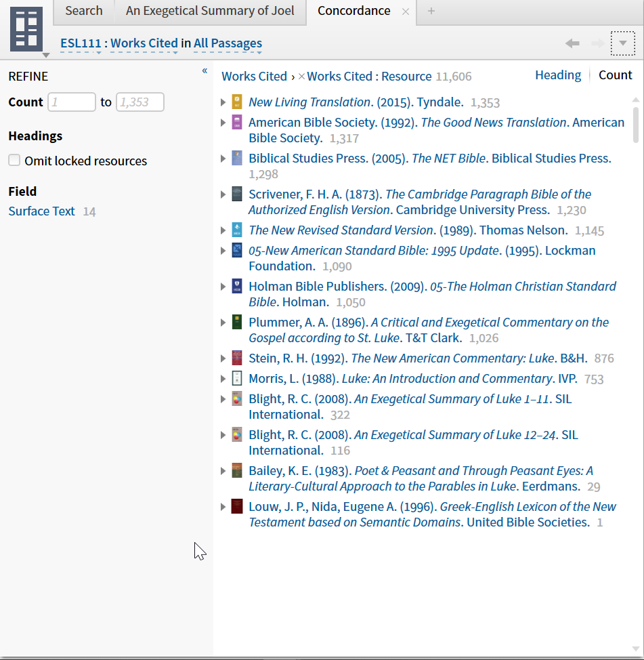Screen dimensions: 644x660
Task: Click the Works Cited : Resource breadcrumb
Action: [x=369, y=76]
